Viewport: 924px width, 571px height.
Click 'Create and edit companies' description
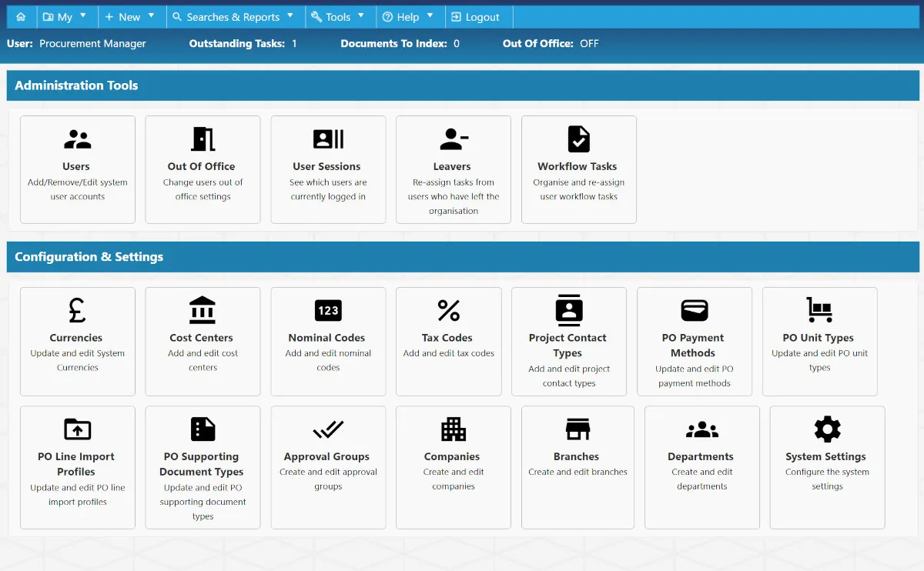(x=454, y=479)
